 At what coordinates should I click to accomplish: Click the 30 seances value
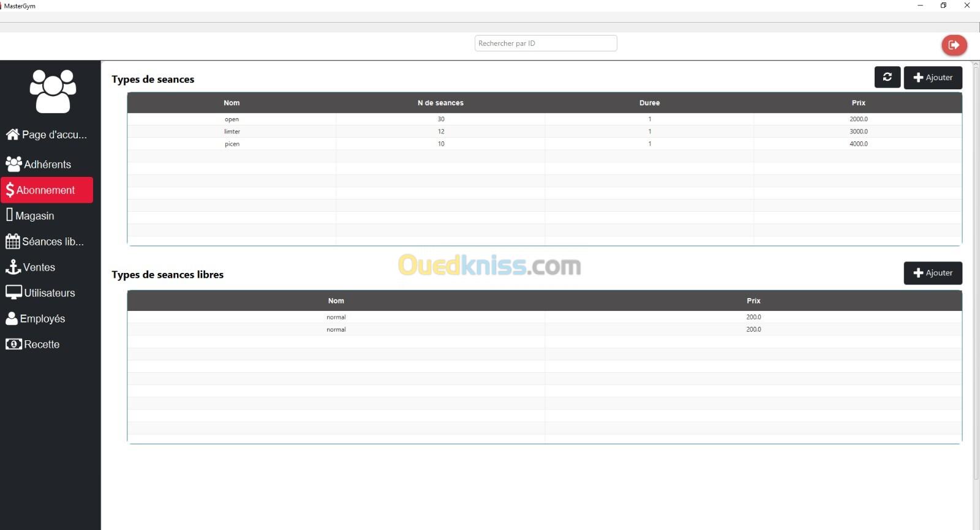(440, 119)
